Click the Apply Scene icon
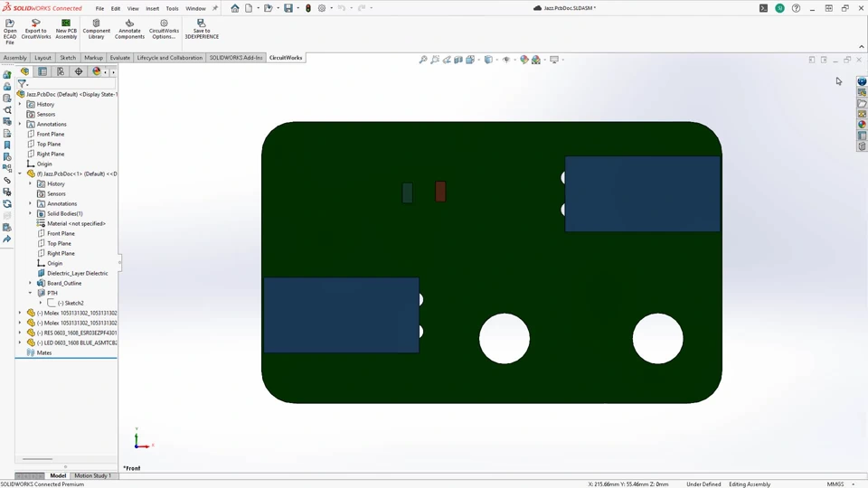The image size is (868, 488). 536,60
